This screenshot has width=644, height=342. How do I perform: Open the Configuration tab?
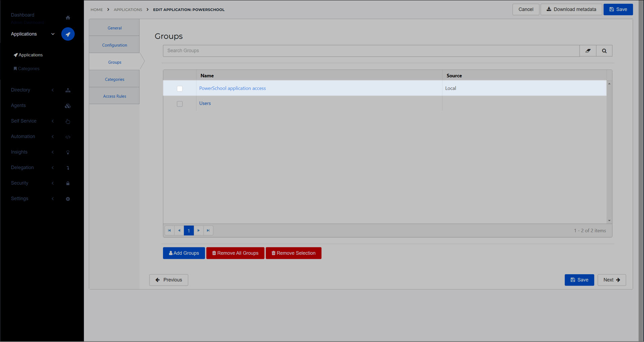[114, 45]
